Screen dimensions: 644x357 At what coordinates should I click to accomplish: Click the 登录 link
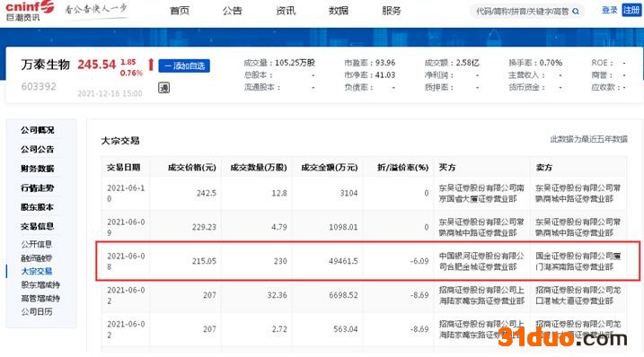tap(610, 10)
